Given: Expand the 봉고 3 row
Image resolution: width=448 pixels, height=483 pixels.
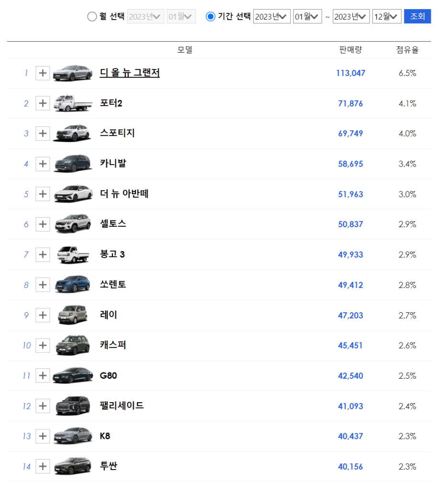Looking at the screenshot, I should tap(43, 254).
